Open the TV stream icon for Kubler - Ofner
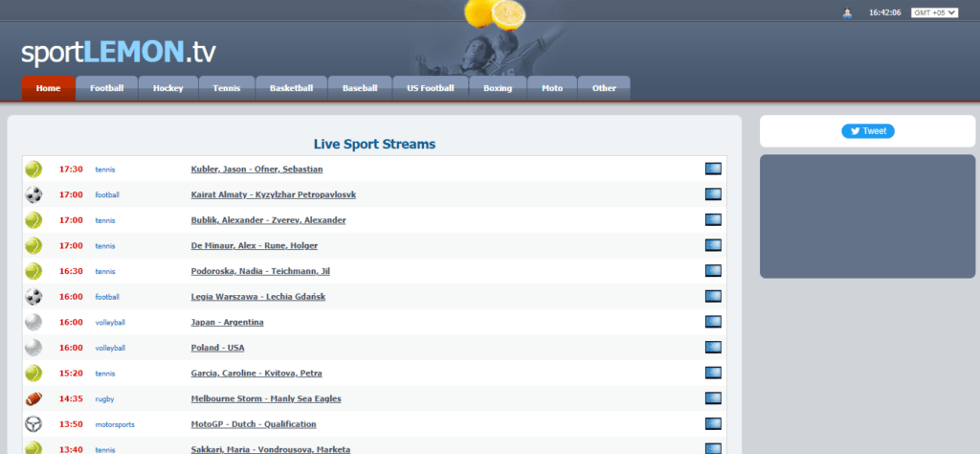Viewport: 980px width, 454px height. tap(713, 169)
